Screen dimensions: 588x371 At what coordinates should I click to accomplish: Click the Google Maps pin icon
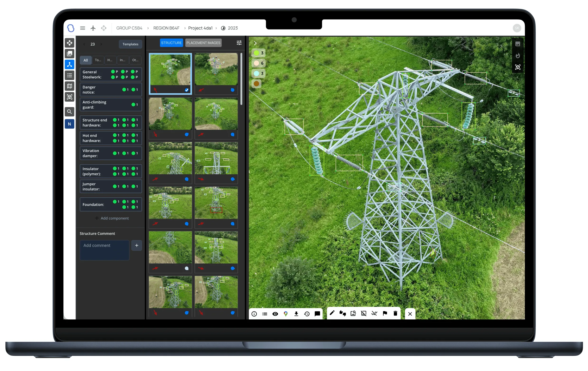coord(286,314)
